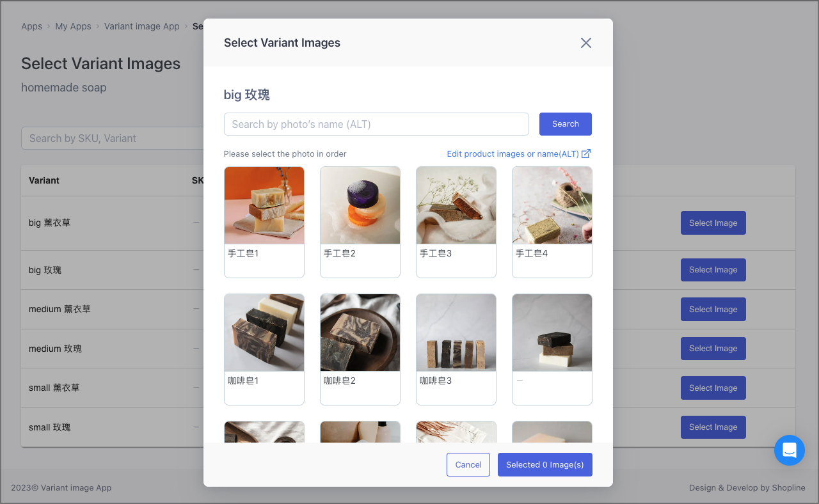The height and width of the screenshot is (504, 819).
Task: Confirm with Selected 0 Image(s) button
Action: point(545,465)
